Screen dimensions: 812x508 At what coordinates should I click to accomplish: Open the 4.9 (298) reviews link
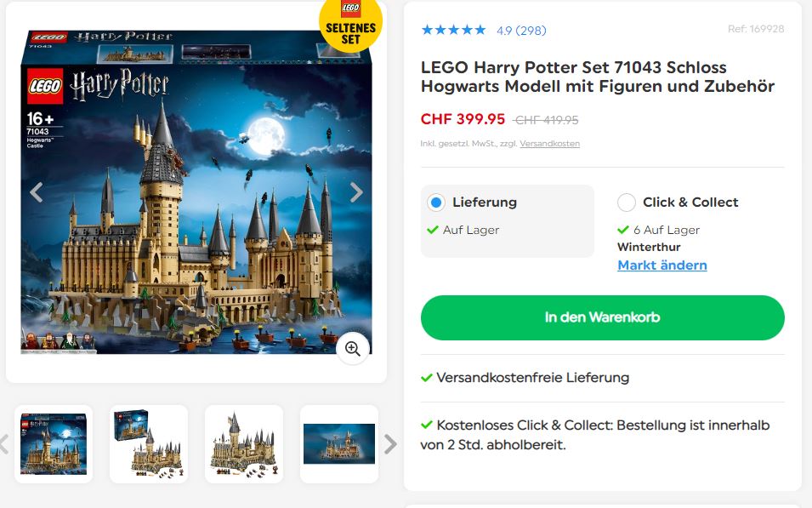[x=521, y=31]
